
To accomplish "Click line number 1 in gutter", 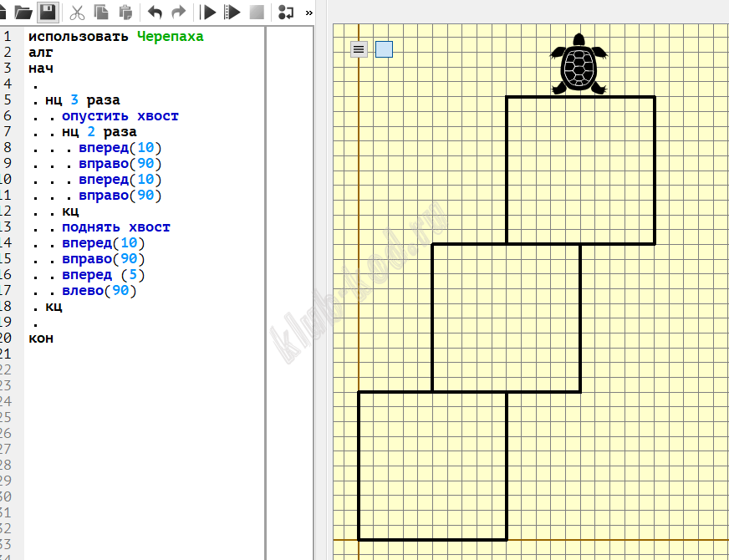I will pos(7,36).
